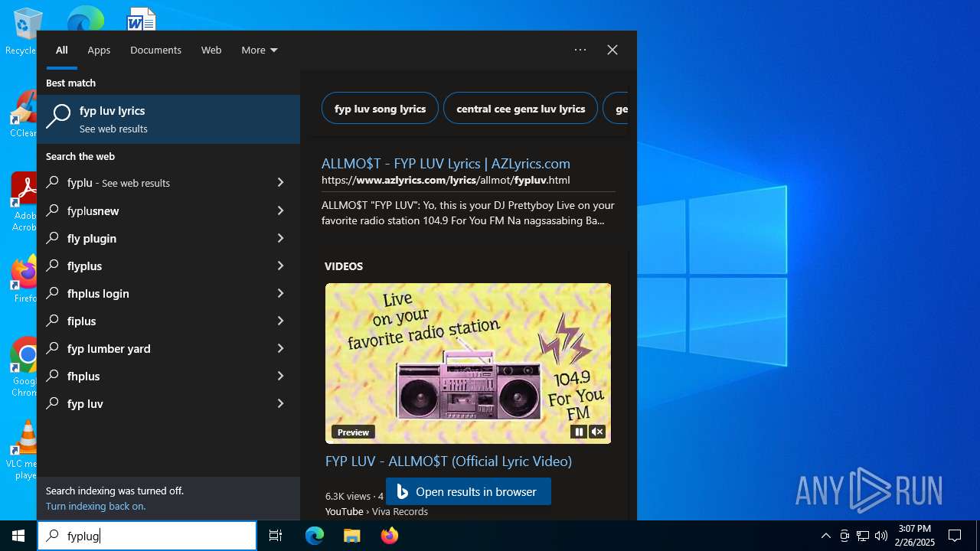Expand the fly plugin suggestion arrow

pos(280,238)
